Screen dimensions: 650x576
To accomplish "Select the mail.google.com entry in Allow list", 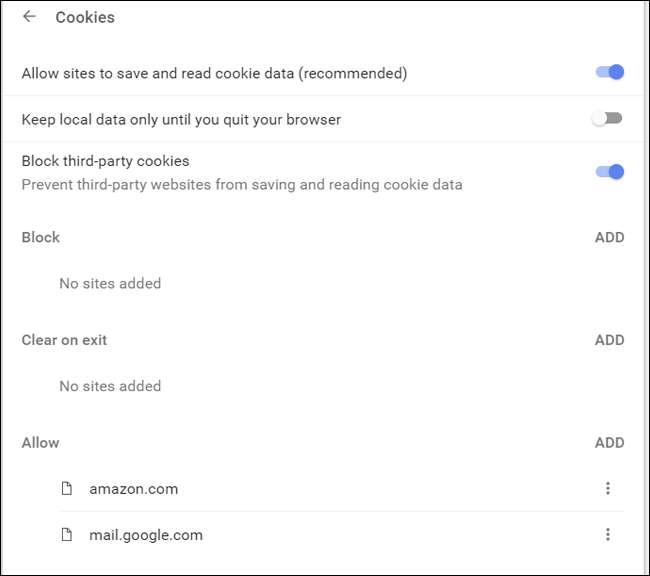I will (x=146, y=535).
